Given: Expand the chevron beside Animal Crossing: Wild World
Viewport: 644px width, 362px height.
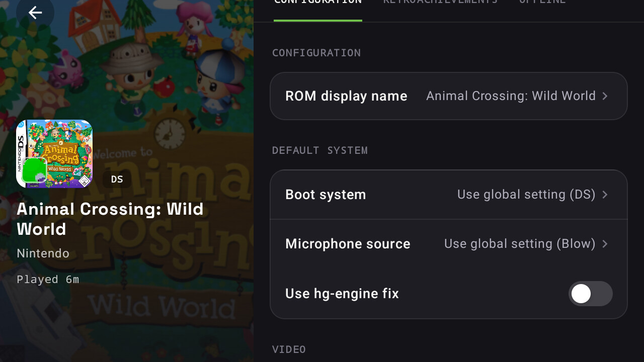Looking at the screenshot, I should click(x=605, y=96).
